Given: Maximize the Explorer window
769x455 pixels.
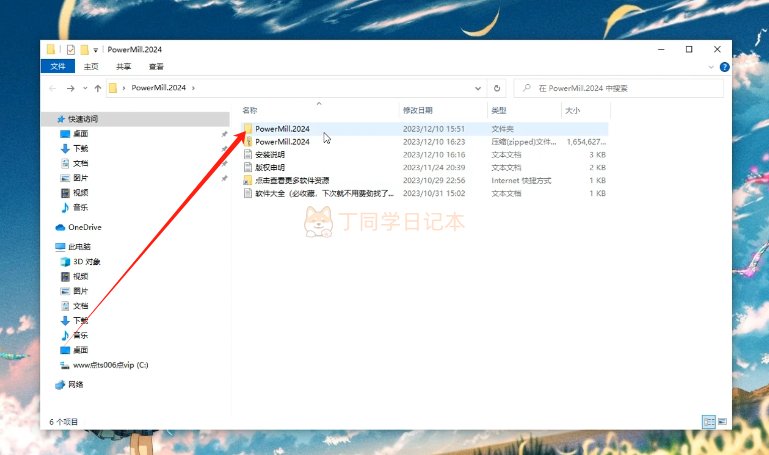Looking at the screenshot, I should coord(689,50).
